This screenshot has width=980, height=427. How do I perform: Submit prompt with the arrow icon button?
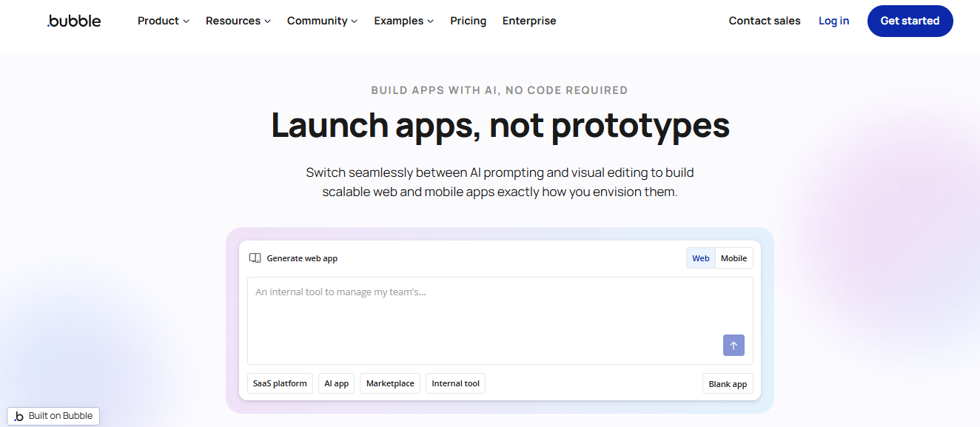[x=734, y=346]
